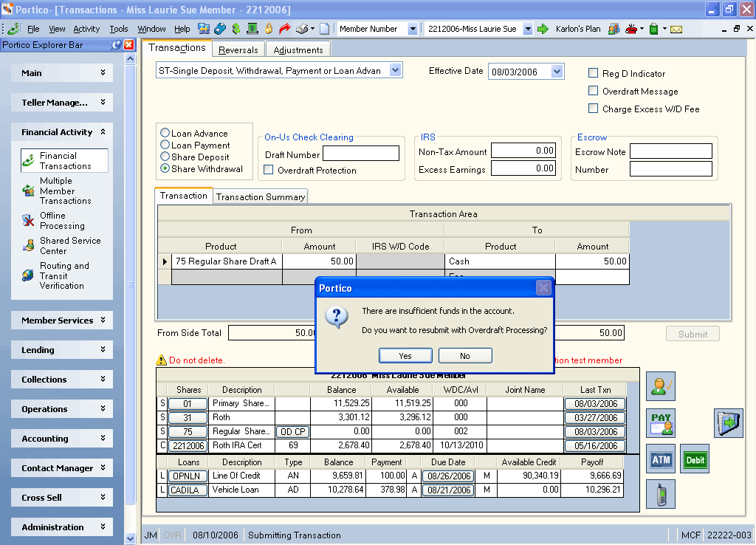756x545 pixels.
Task: Click the Draft Number input field
Action: coord(360,154)
